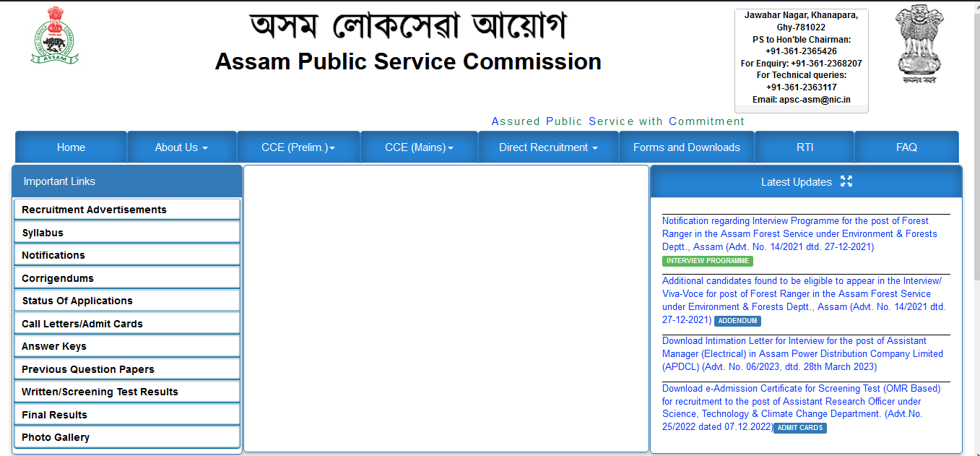Select the RTI menu item
The image size is (980, 456).
click(805, 147)
